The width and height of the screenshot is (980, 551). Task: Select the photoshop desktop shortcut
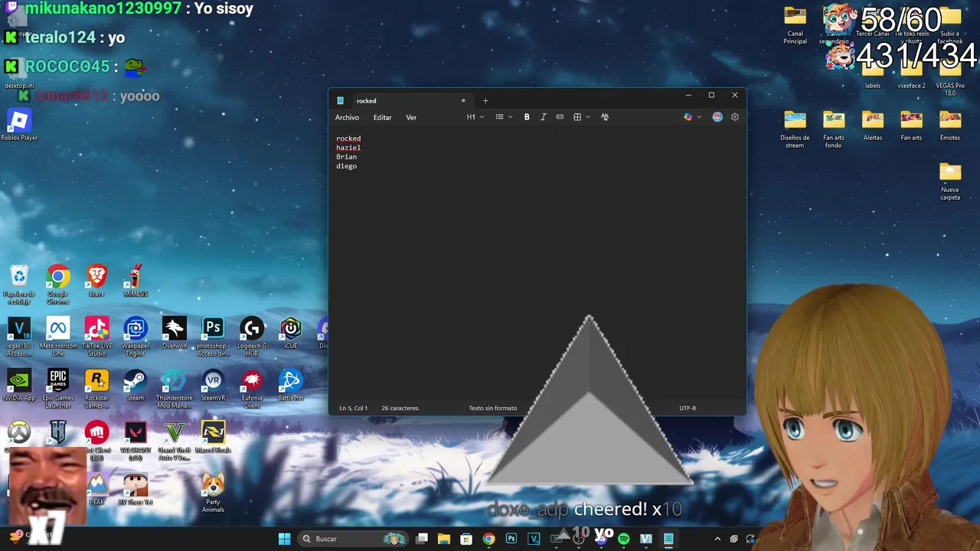coord(213,337)
